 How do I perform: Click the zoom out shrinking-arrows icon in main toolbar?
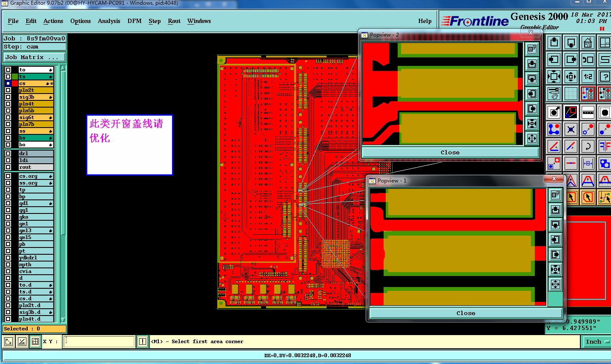571,77
